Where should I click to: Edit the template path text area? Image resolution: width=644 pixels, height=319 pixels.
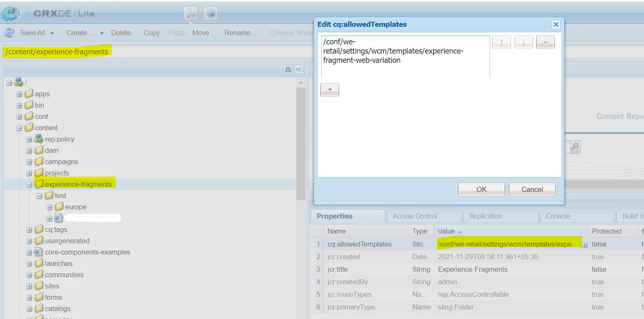point(405,56)
